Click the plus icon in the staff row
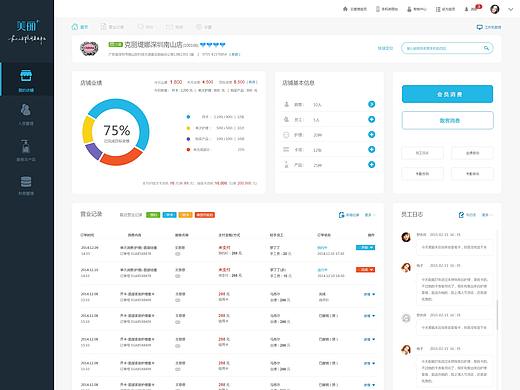Screen dimensions: 520x390 372,119
